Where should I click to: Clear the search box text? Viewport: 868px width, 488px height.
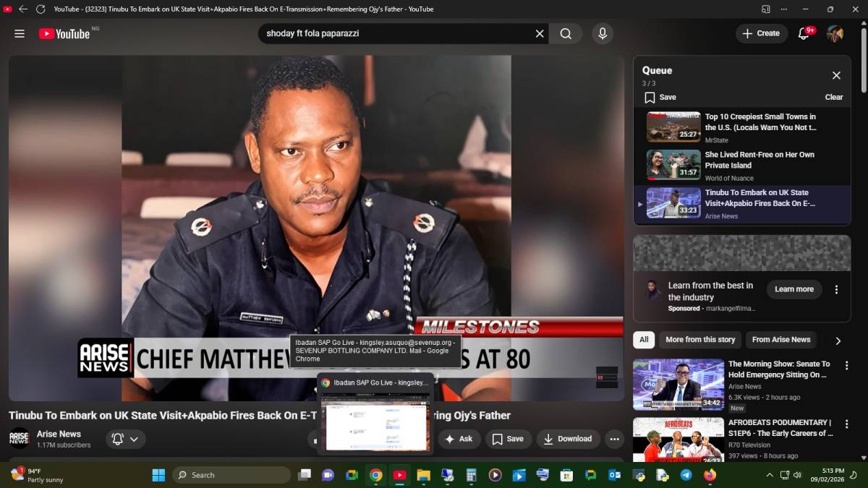540,33
